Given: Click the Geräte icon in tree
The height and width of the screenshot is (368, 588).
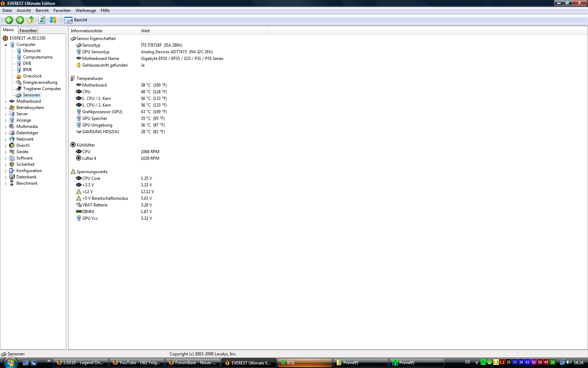Looking at the screenshot, I should coord(12,152).
